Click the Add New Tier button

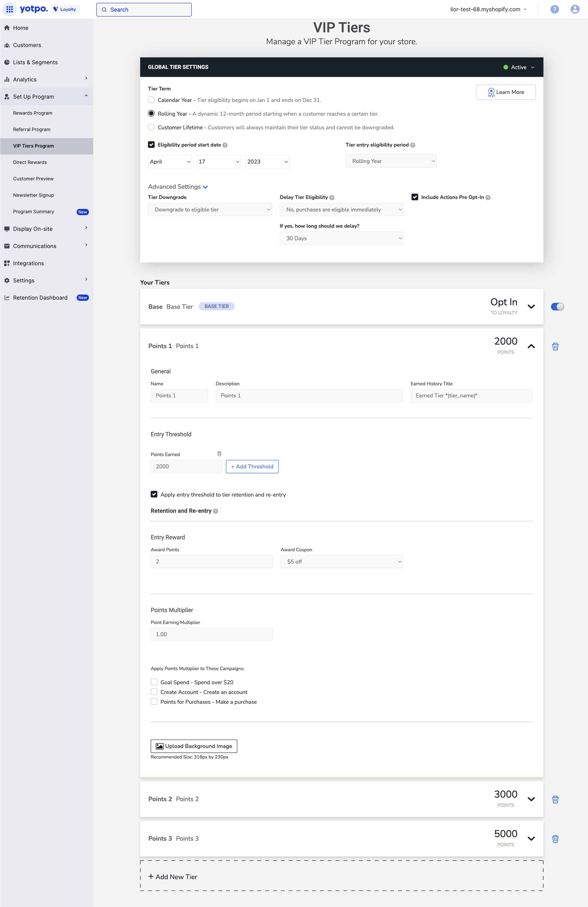tap(172, 877)
